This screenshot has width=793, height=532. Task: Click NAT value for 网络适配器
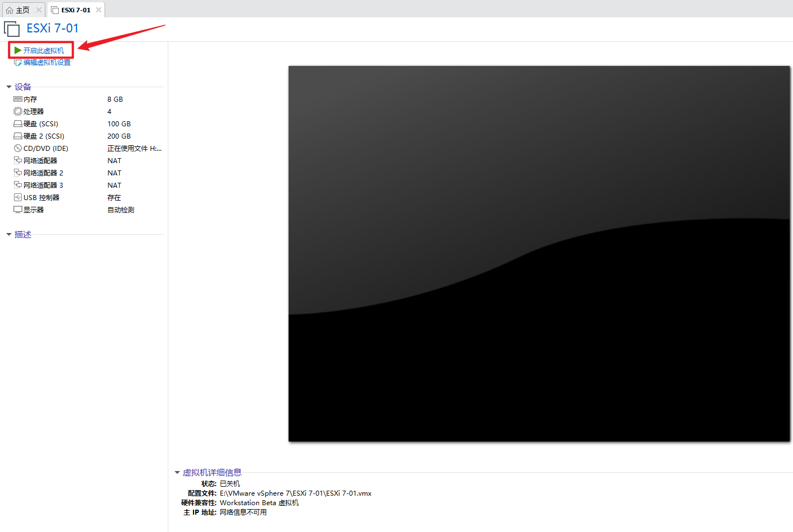[114, 161]
